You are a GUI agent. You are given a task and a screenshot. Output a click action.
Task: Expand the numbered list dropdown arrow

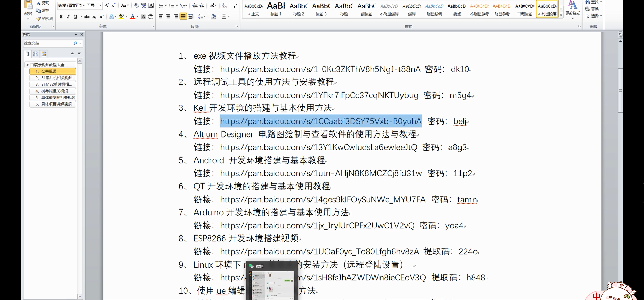[177, 6]
